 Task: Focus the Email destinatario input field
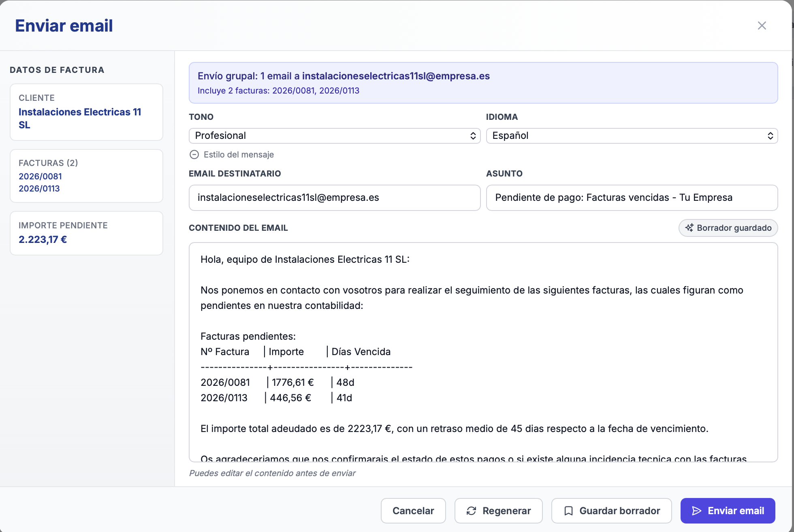pos(335,198)
